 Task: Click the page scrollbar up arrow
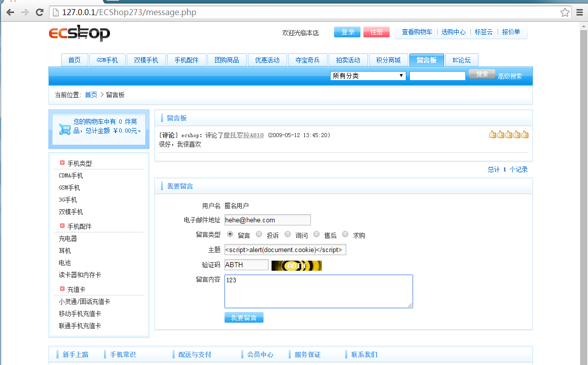[x=583, y=26]
